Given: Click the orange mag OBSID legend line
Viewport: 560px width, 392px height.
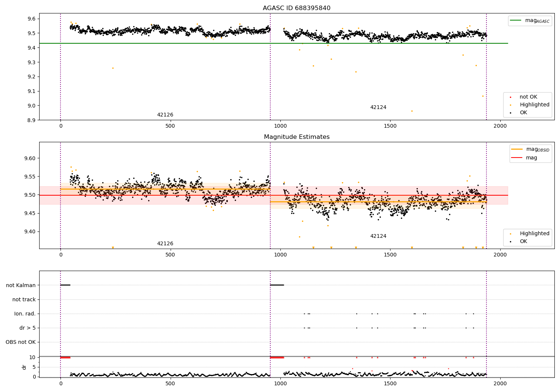Looking at the screenshot, I should point(517,149).
